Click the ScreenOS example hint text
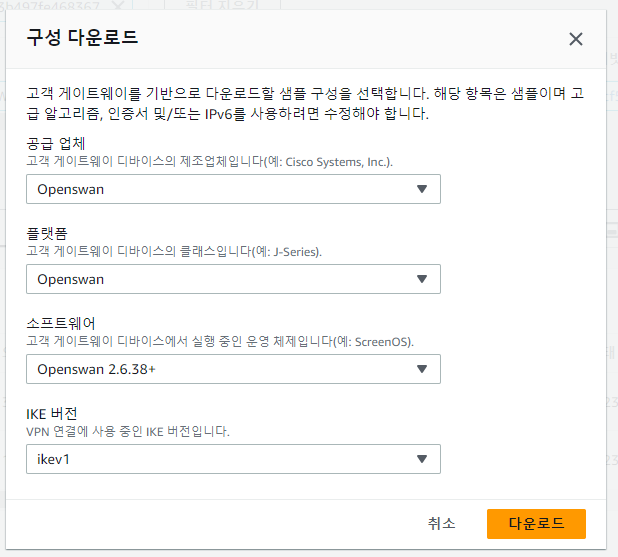The width and height of the screenshot is (618, 557). (x=220, y=341)
